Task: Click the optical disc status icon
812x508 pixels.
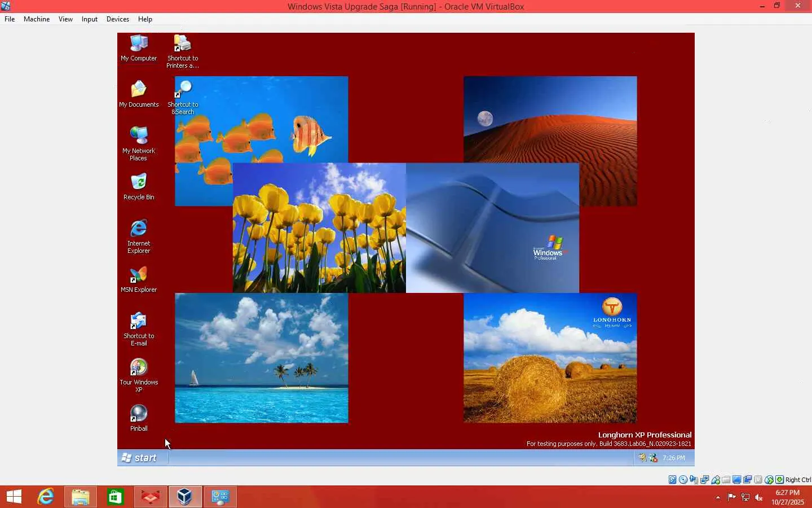Action: click(683, 480)
